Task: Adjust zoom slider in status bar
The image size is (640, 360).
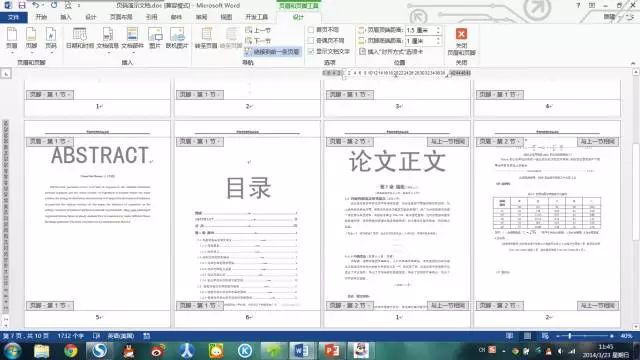Action: pos(569,336)
